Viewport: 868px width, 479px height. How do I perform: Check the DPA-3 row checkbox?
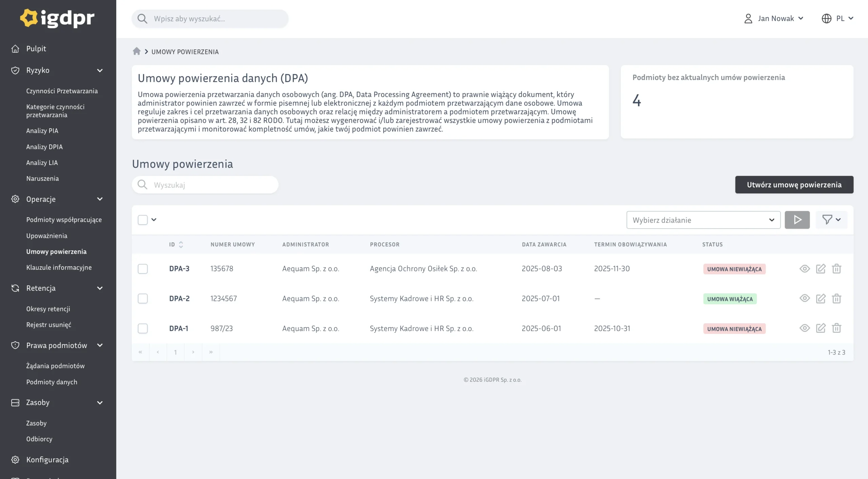click(x=143, y=269)
